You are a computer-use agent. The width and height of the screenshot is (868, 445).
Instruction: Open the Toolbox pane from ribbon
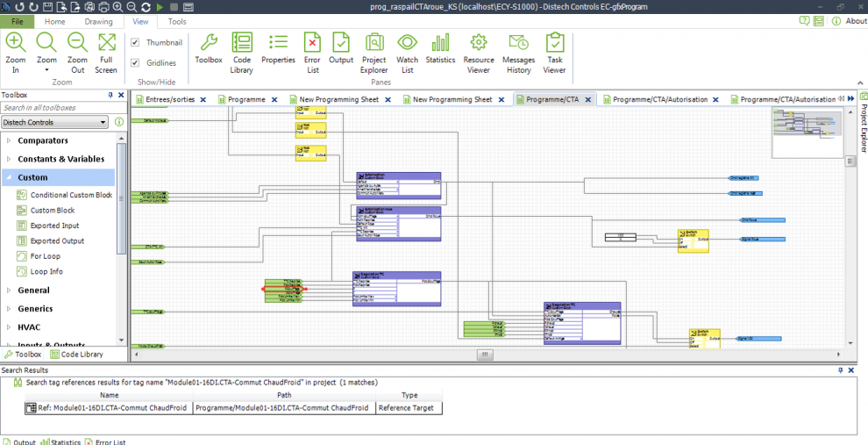pyautogui.click(x=208, y=49)
